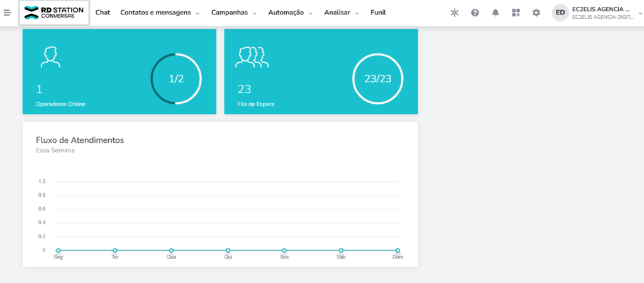Open the help question mark icon
Screen dimensions: 644x283
click(x=475, y=13)
